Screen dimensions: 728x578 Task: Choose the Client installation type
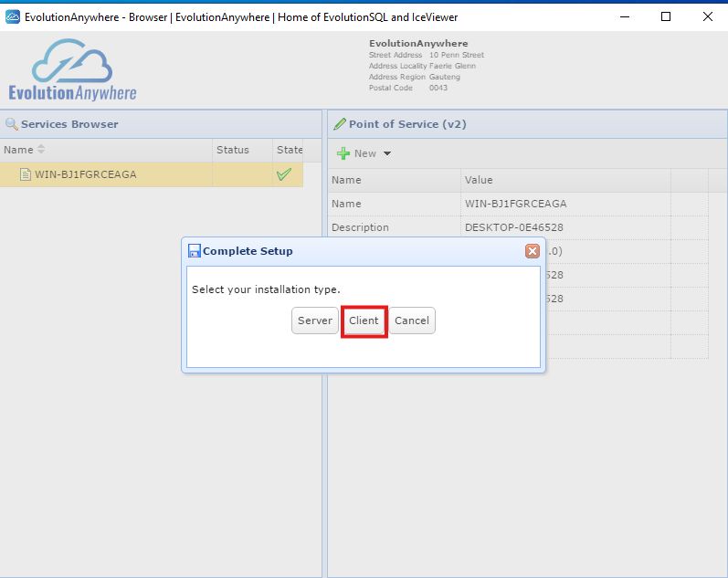click(x=364, y=321)
